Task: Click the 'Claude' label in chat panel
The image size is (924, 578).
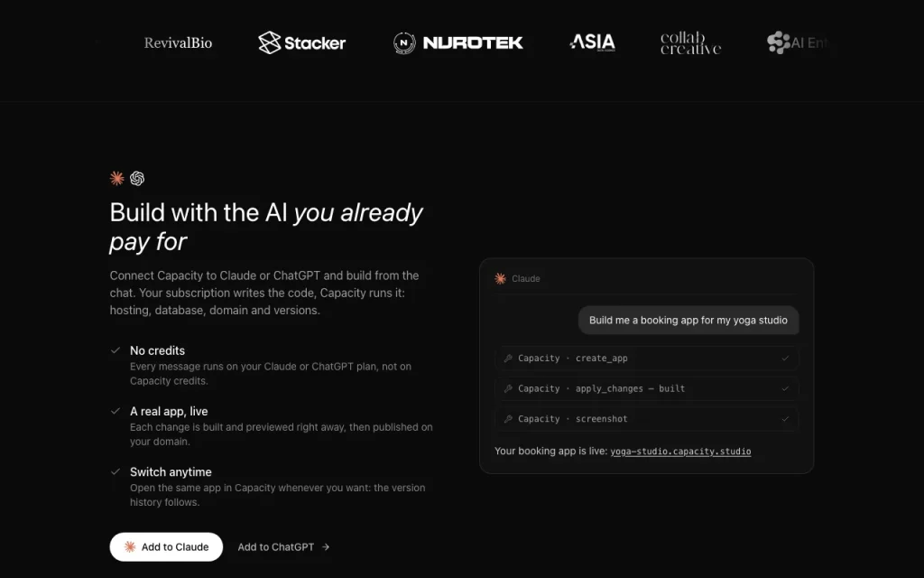Action: pyautogui.click(x=526, y=278)
